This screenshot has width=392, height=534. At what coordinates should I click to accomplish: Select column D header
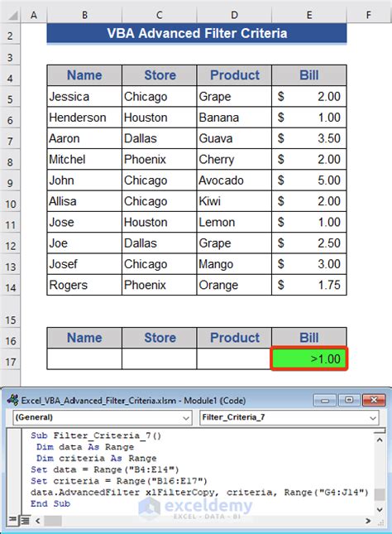point(234,15)
